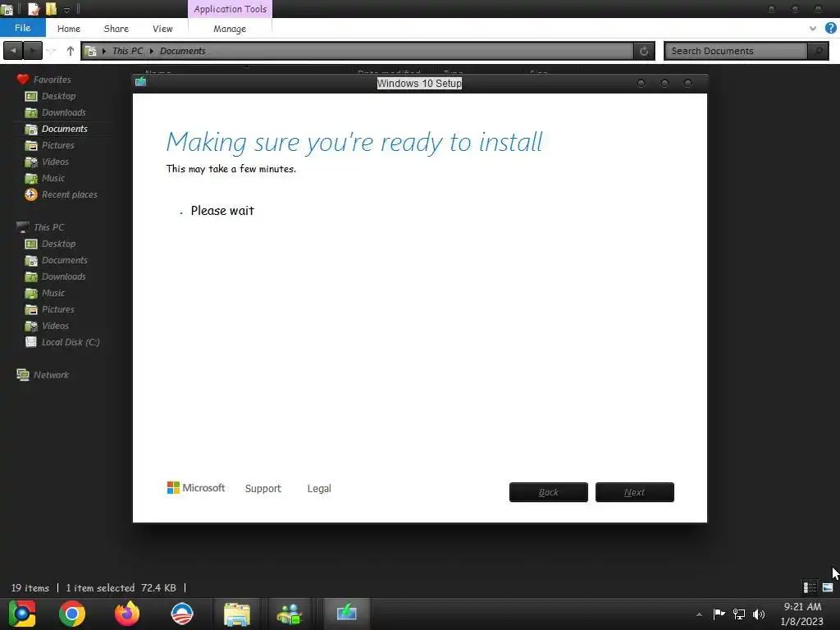Screen dimensions: 840x630
Task: Open the people icon taskbar app
Action: (290, 614)
